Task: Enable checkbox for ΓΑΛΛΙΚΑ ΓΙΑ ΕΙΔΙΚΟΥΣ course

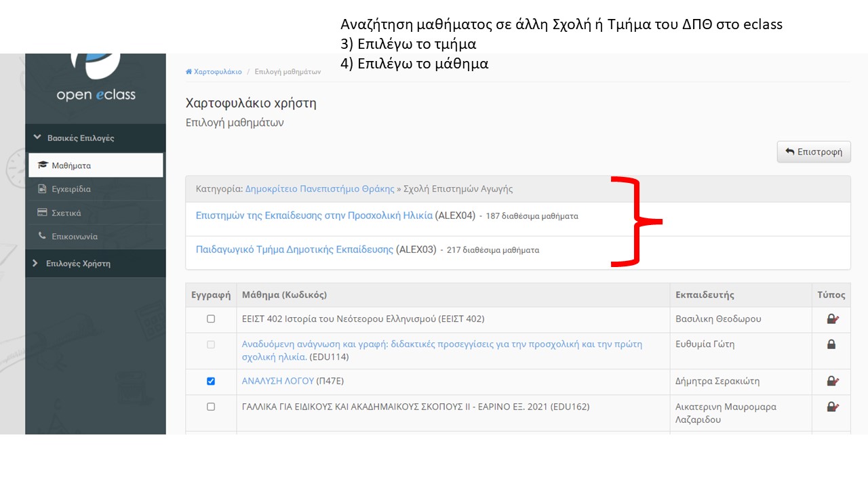Action: click(211, 407)
